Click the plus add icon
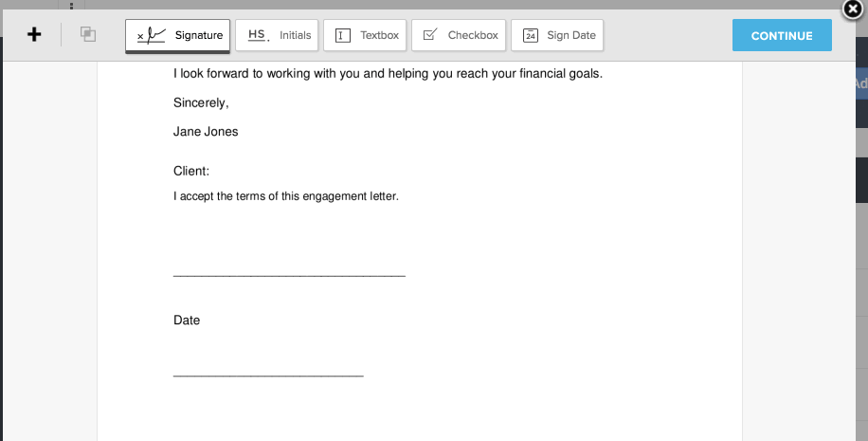The image size is (868, 441). click(x=34, y=34)
